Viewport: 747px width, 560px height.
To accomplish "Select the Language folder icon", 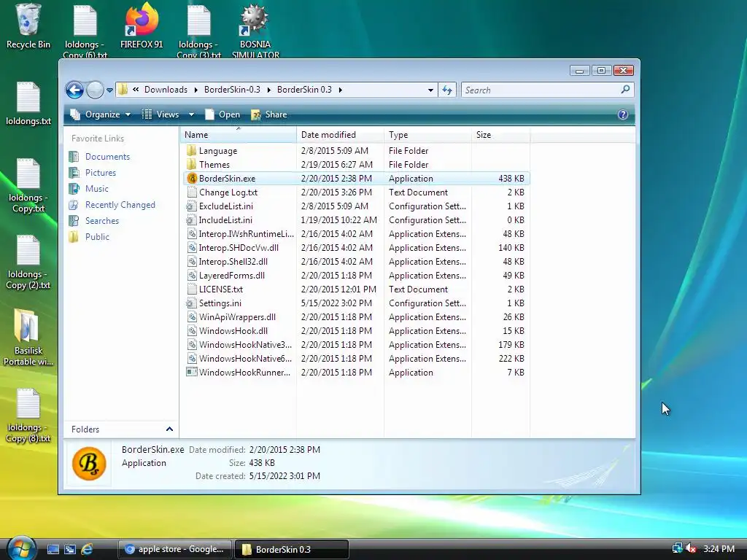I will tap(192, 150).
